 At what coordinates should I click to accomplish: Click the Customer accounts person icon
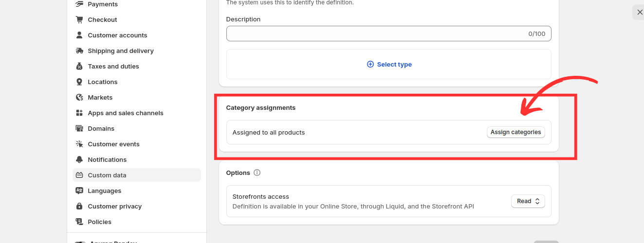[79, 35]
